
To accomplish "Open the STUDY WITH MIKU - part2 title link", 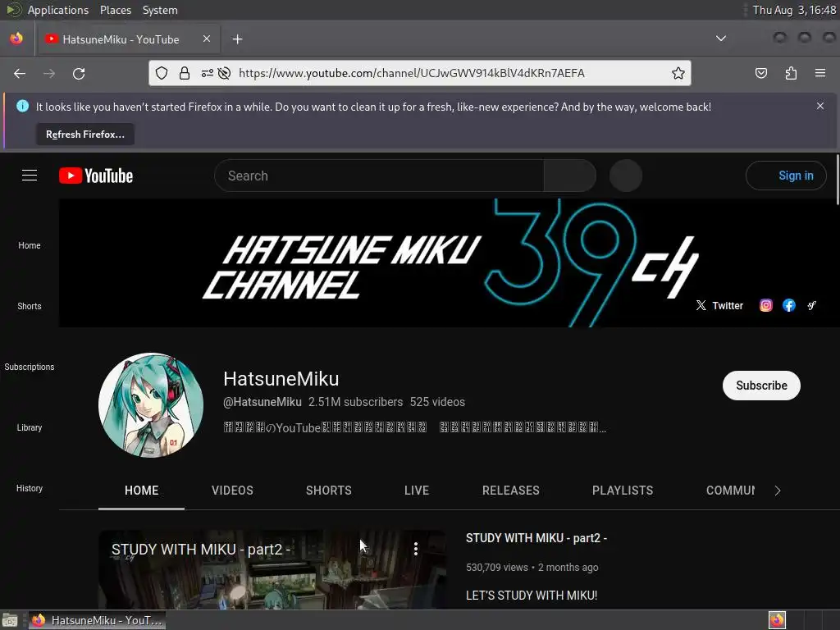I will (536, 538).
